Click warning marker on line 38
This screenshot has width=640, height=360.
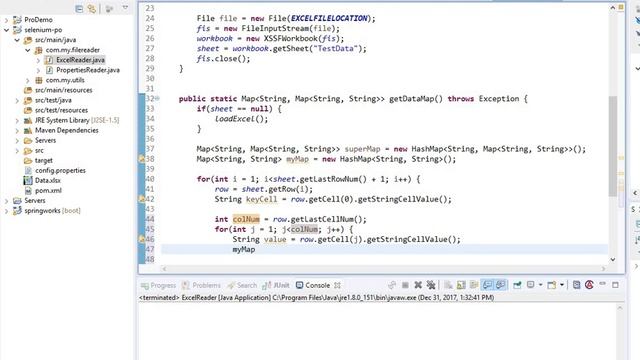pyautogui.click(x=142, y=159)
